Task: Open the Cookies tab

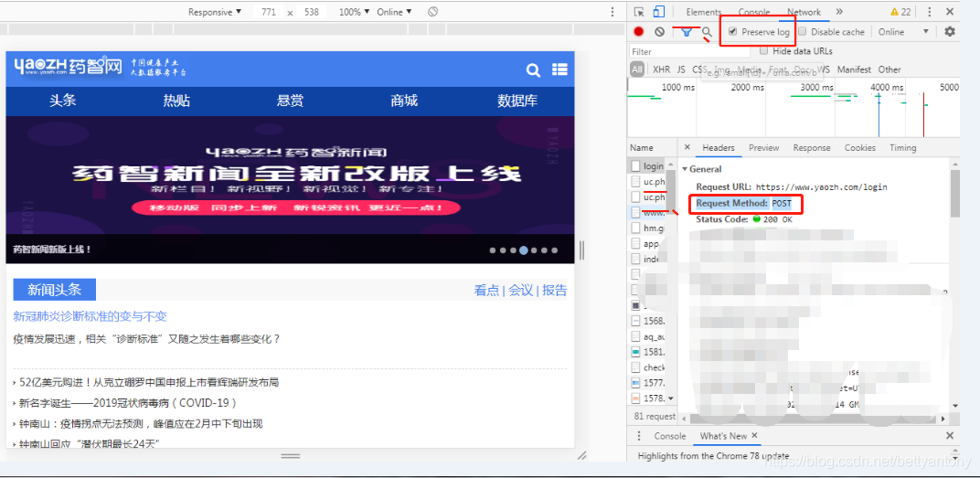Action: [860, 147]
